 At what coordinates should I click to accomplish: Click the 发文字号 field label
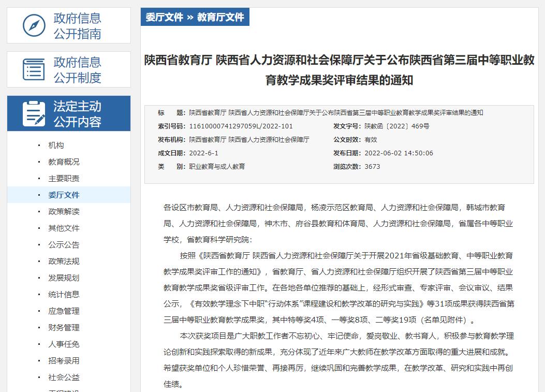point(347,126)
